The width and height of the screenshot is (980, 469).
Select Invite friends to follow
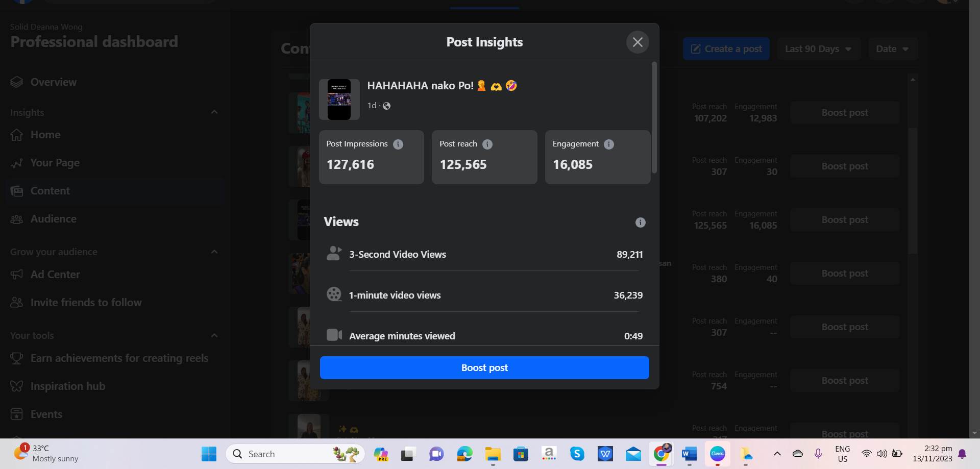[115, 303]
